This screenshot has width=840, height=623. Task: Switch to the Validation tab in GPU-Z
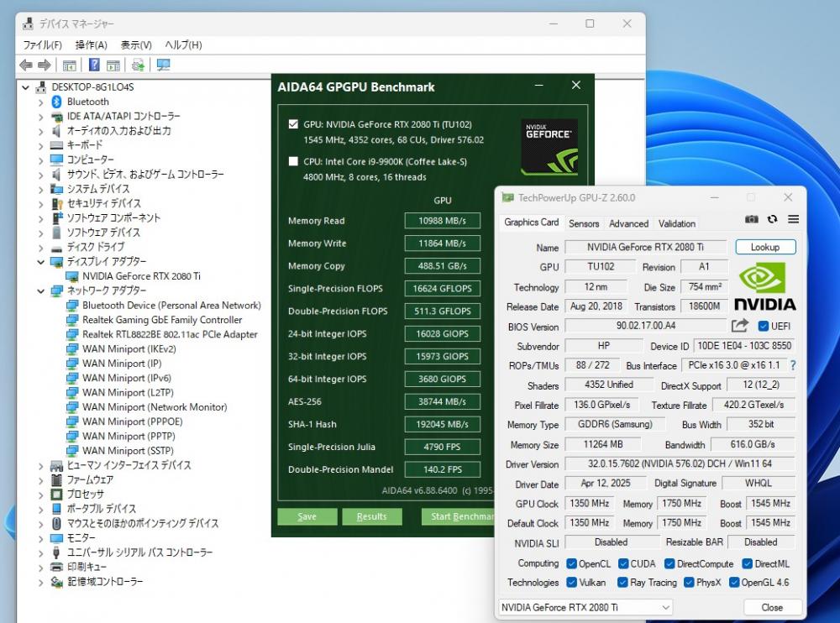coord(677,223)
